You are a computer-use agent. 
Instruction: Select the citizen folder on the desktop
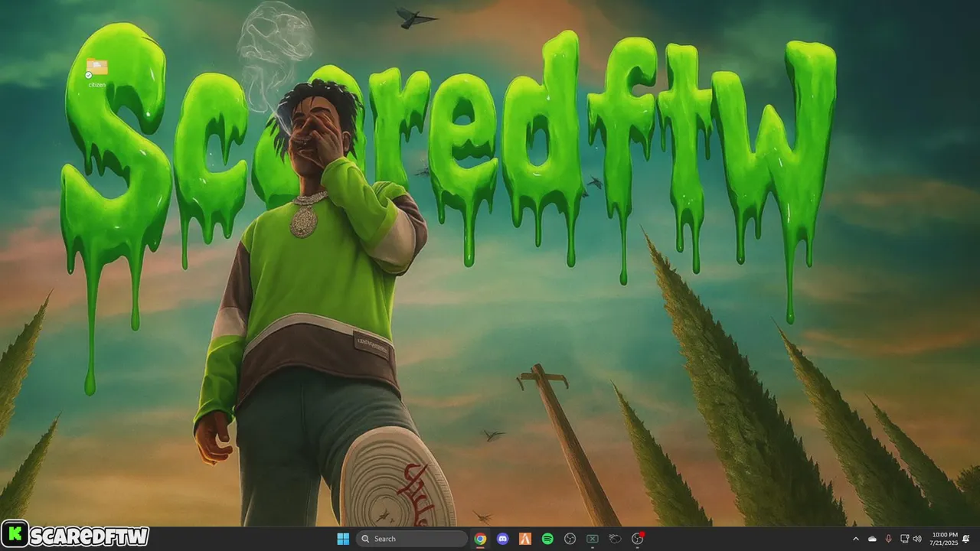coord(97,73)
